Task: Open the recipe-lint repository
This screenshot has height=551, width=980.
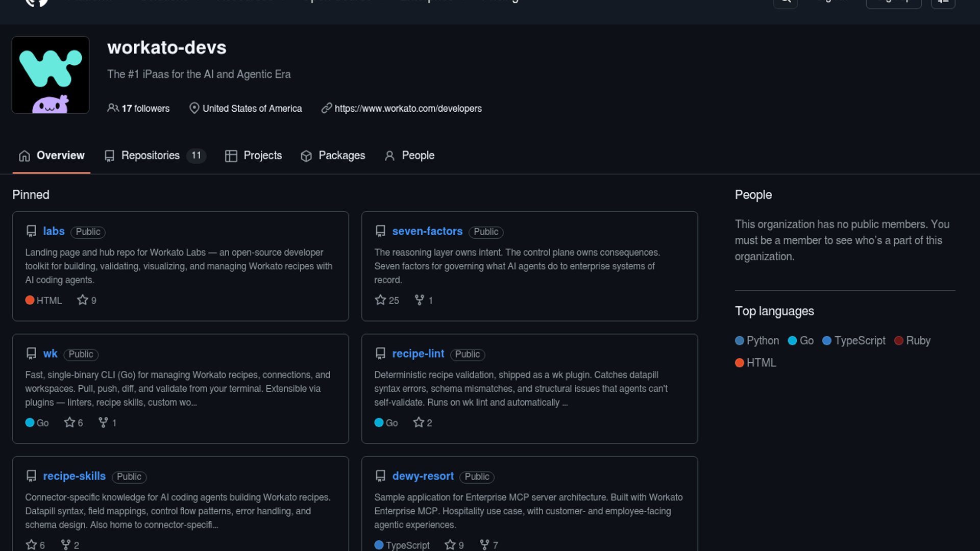Action: click(418, 354)
